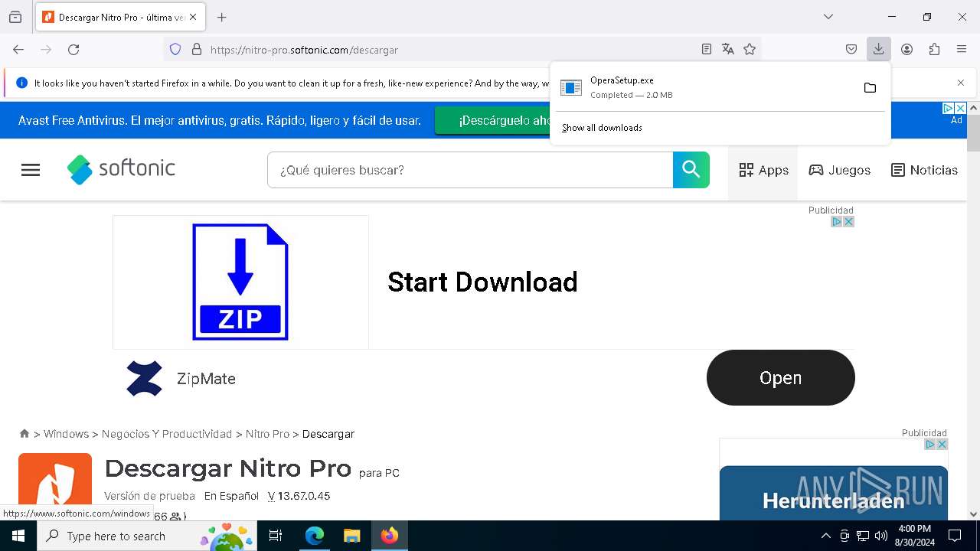980x551 pixels.
Task: Open a new tab
Action: [x=221, y=17]
